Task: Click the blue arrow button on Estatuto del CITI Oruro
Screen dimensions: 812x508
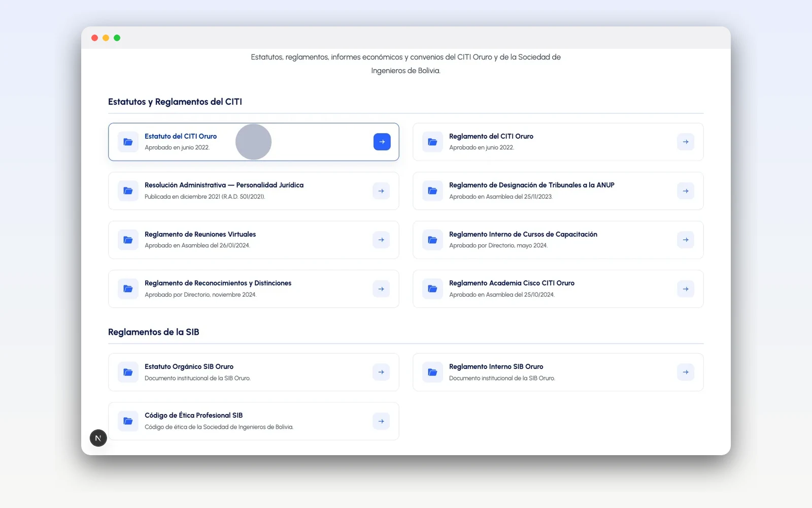Action: 382,142
